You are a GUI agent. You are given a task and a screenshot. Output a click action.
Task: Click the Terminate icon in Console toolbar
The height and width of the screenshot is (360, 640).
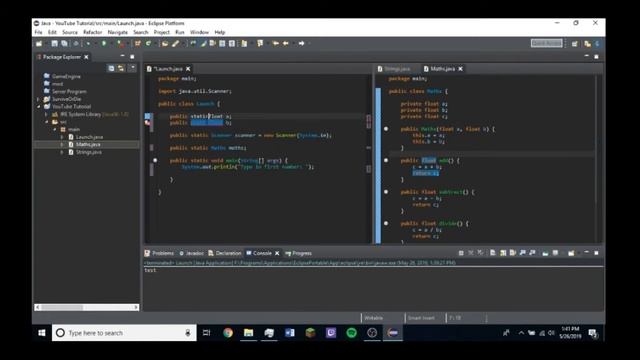(x=461, y=253)
